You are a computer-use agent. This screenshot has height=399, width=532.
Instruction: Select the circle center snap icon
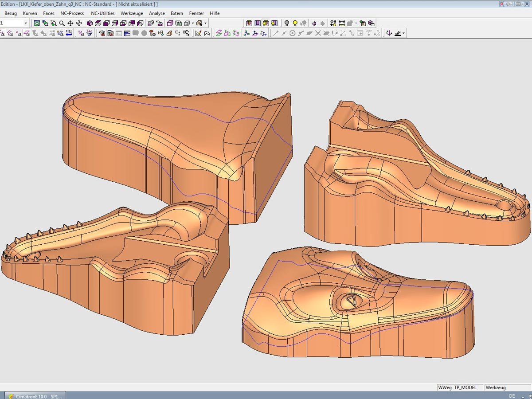292,33
